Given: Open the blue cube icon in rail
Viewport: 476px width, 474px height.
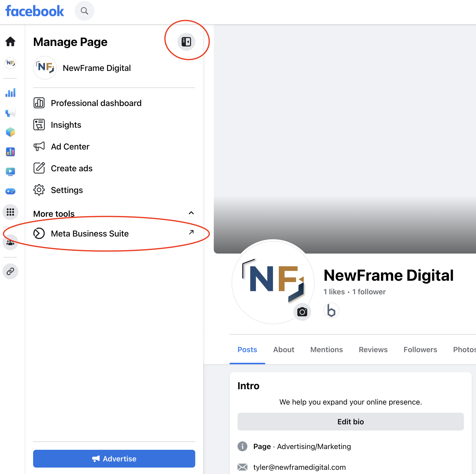Looking at the screenshot, I should tap(10, 132).
